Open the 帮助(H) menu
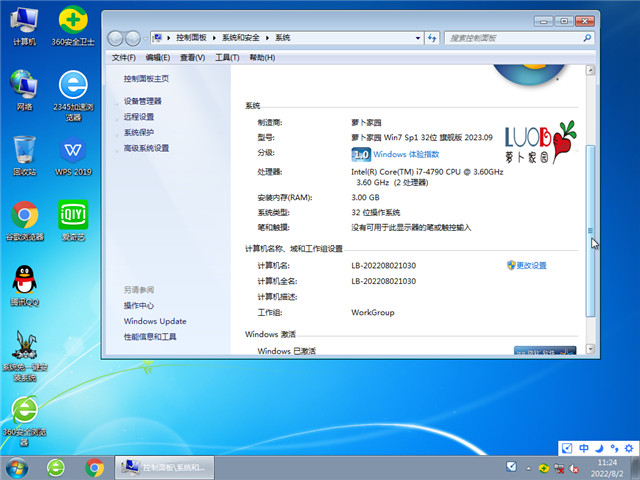 point(262,58)
